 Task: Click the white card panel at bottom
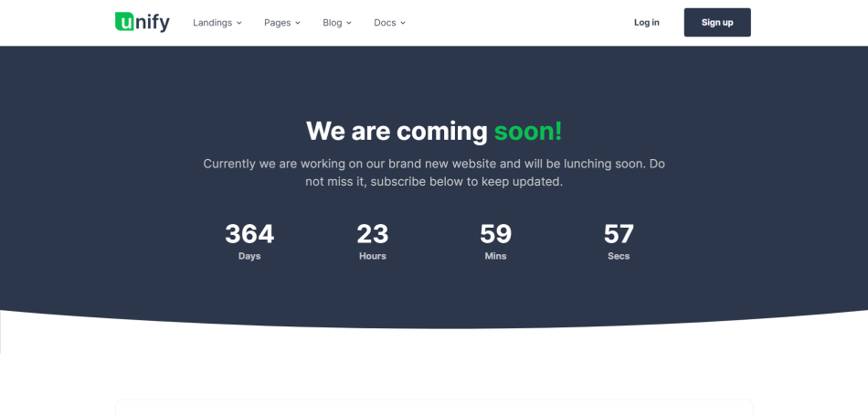434,408
